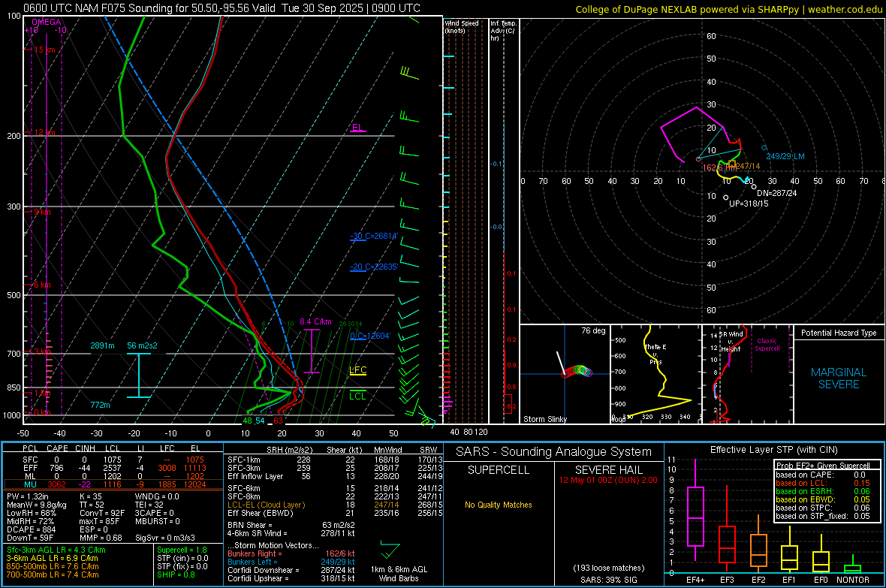Image resolution: width=886 pixels, height=588 pixels.
Task: Click the green "LCL" marker on the skew-T
Action: click(x=357, y=396)
